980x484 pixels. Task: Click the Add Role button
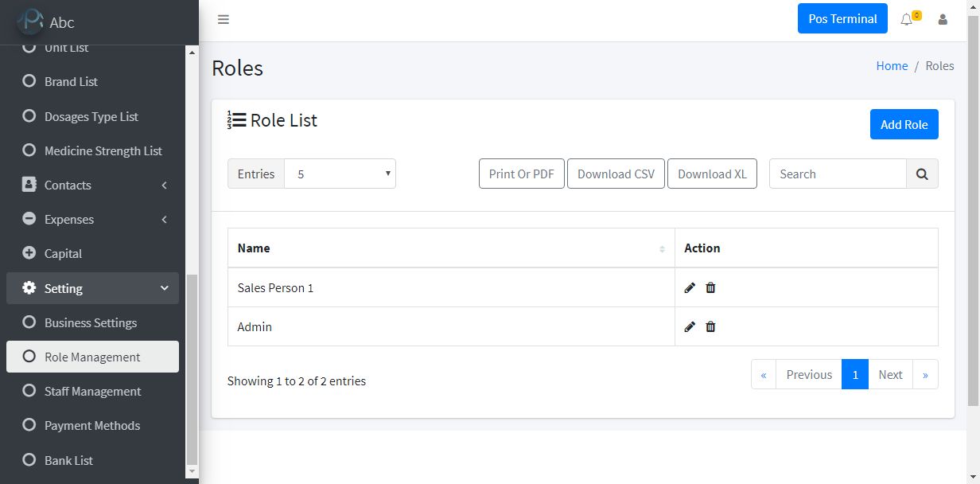[x=904, y=124]
